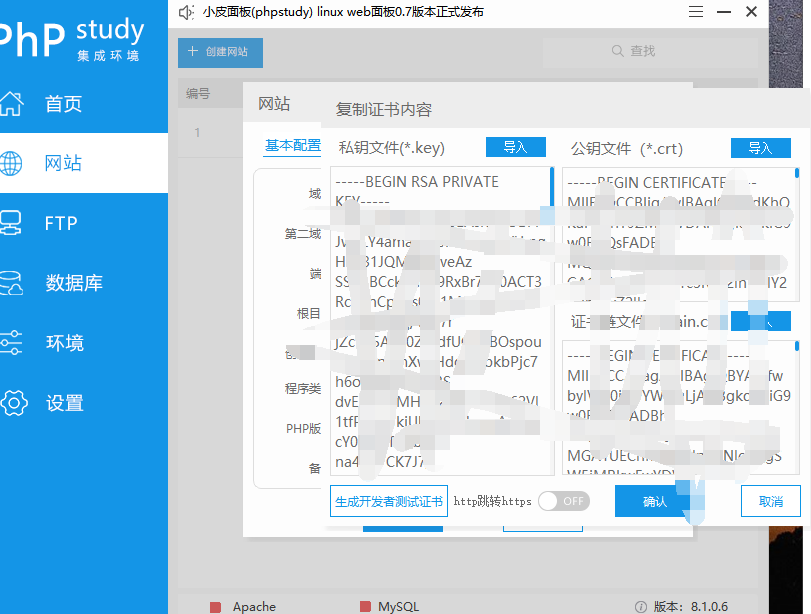The height and width of the screenshot is (614, 811).
Task: Click the 版本: 8.1.0.6 status text
Action: coord(690,606)
